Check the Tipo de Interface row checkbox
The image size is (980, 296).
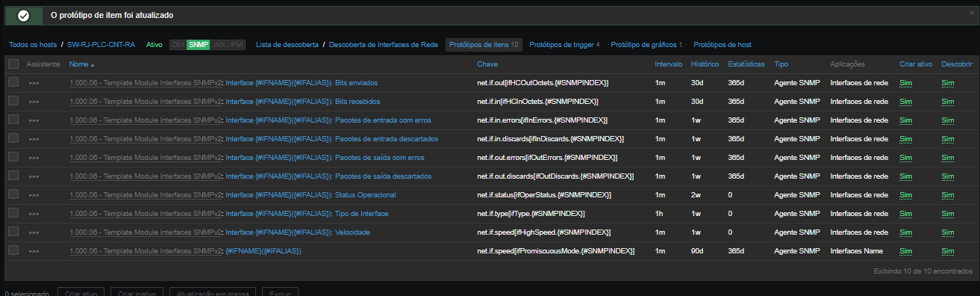pyautogui.click(x=13, y=213)
